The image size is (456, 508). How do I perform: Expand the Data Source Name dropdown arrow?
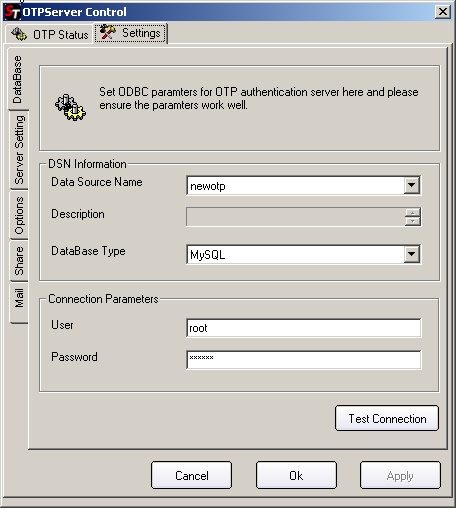(x=412, y=185)
